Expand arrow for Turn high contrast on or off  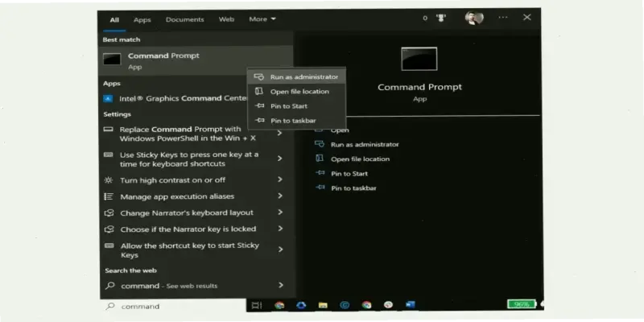click(x=280, y=180)
